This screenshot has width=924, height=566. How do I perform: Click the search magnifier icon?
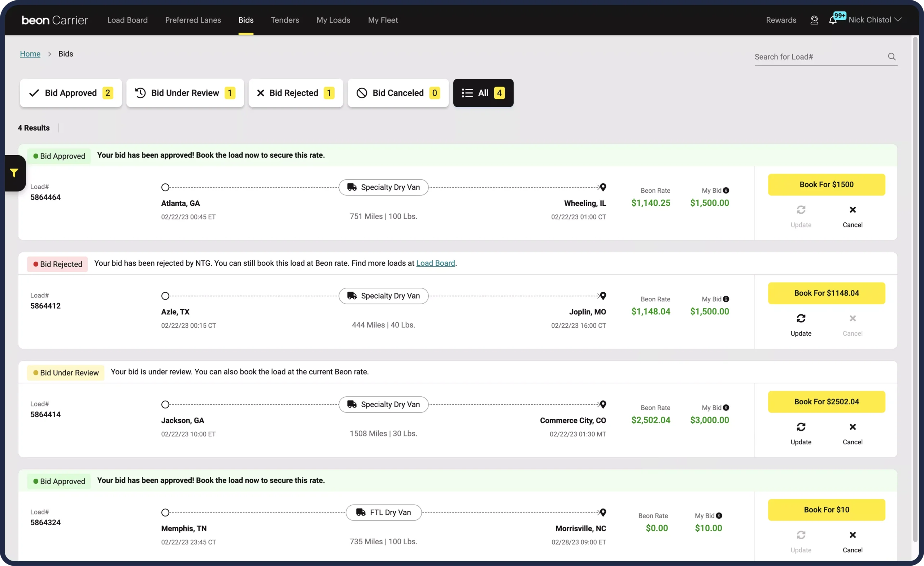pos(892,57)
